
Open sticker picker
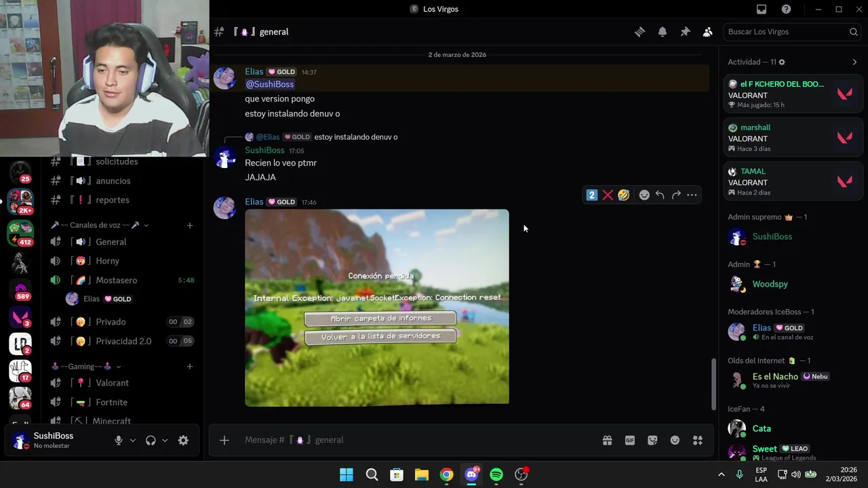pos(652,440)
